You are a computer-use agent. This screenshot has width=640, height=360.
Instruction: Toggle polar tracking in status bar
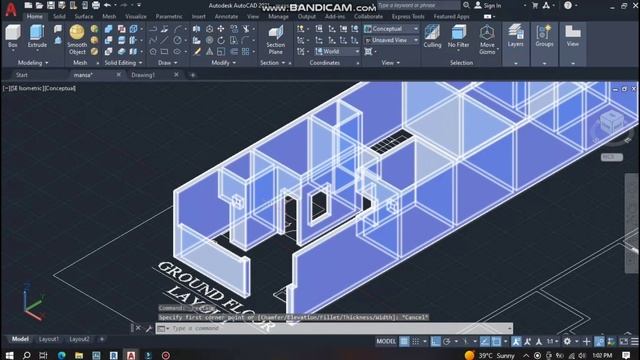(x=447, y=341)
